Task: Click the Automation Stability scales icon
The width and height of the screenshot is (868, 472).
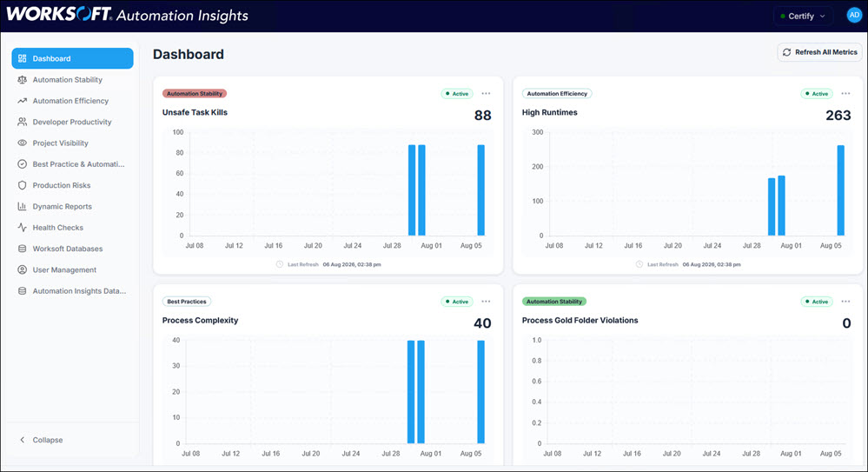Action: pyautogui.click(x=22, y=80)
